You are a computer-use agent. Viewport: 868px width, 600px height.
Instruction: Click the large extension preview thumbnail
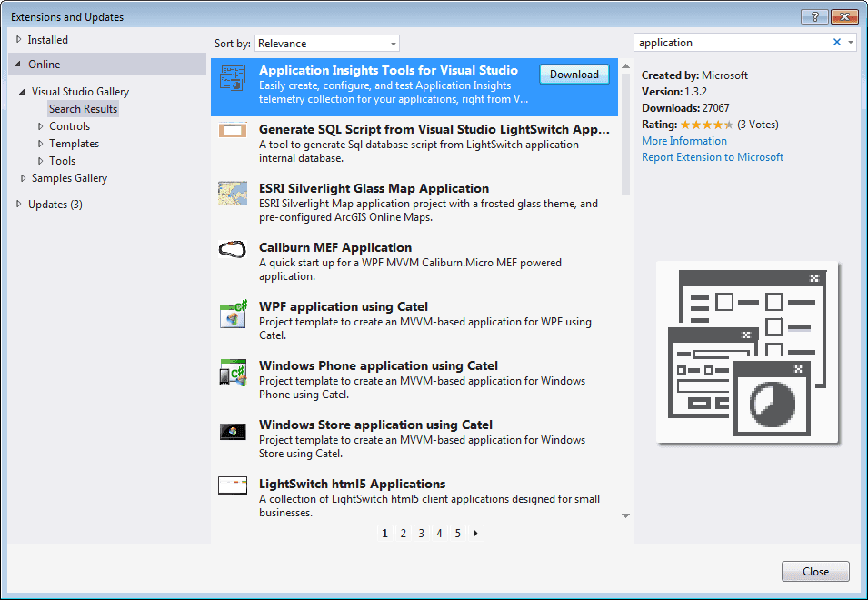[746, 353]
